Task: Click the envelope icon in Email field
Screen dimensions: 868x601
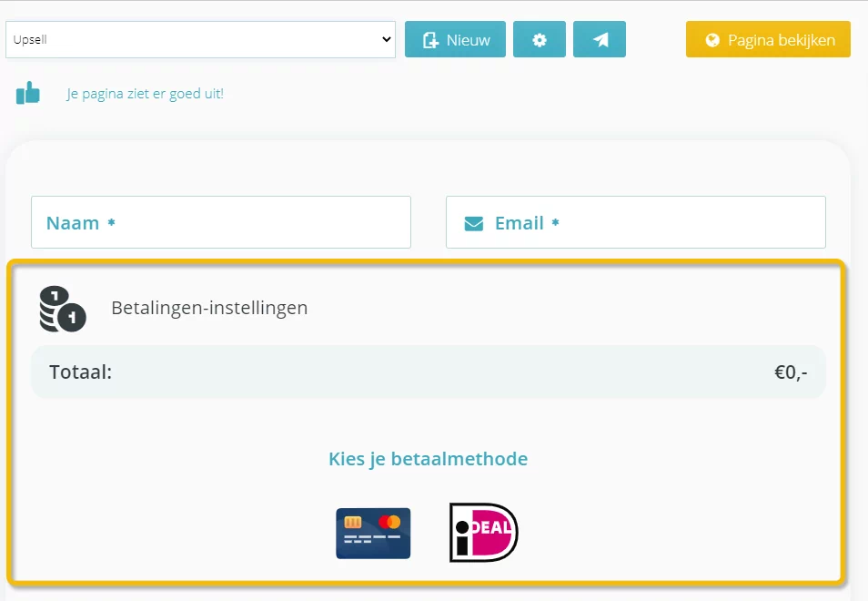Action: tap(473, 224)
